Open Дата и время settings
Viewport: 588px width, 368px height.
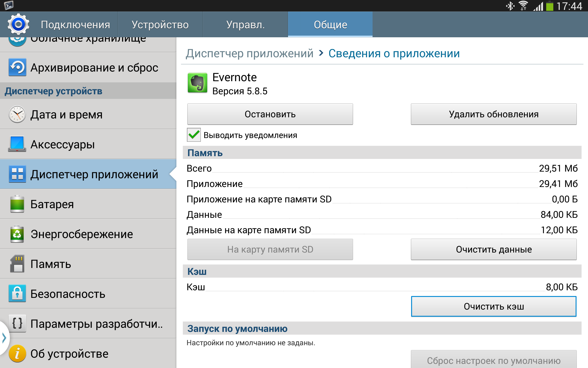[x=88, y=114]
